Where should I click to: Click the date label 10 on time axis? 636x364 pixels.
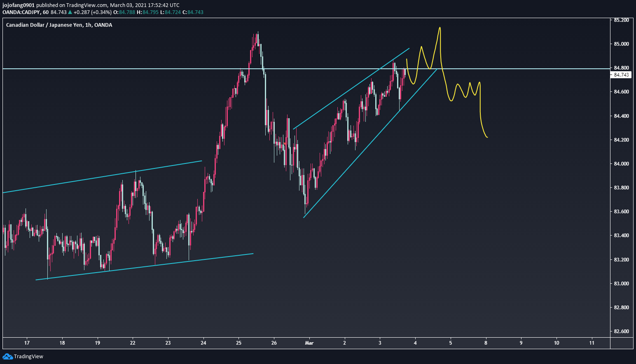point(556,343)
